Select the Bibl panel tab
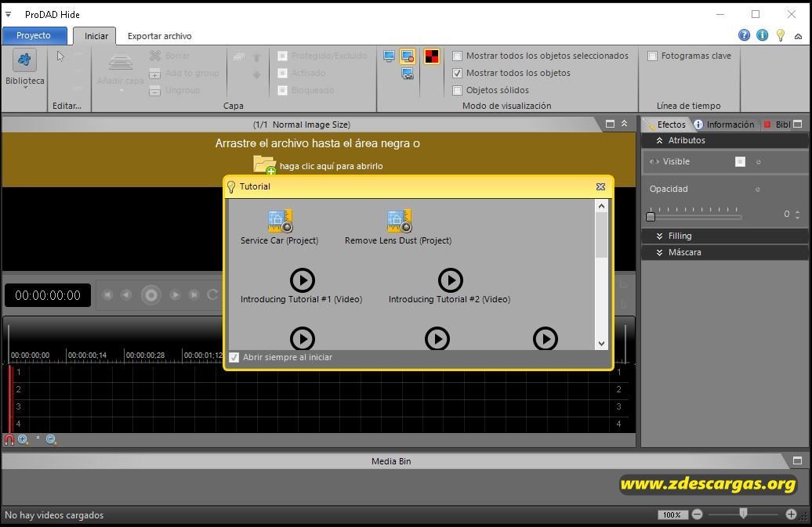Screen dimensions: 812x527 pyautogui.click(x=777, y=125)
